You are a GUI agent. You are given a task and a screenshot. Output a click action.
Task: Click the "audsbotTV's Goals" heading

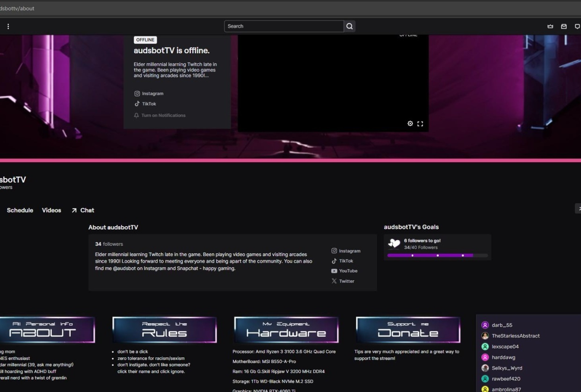[411, 227]
